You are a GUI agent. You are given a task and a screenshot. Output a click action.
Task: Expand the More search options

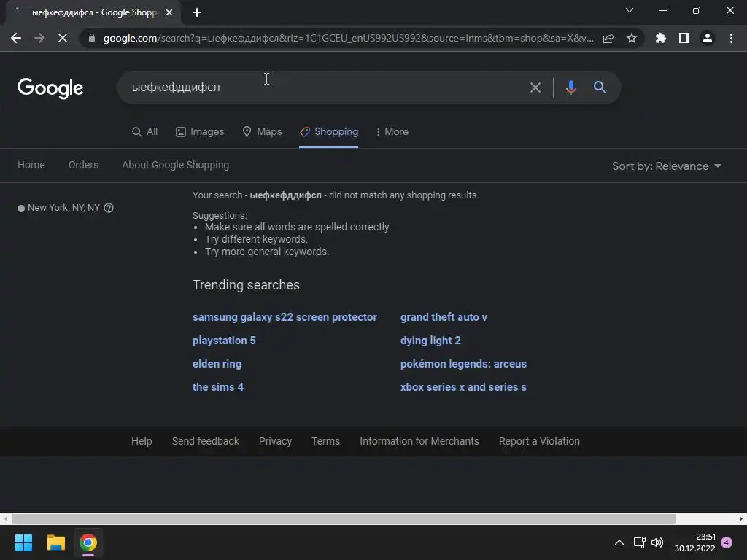click(392, 132)
